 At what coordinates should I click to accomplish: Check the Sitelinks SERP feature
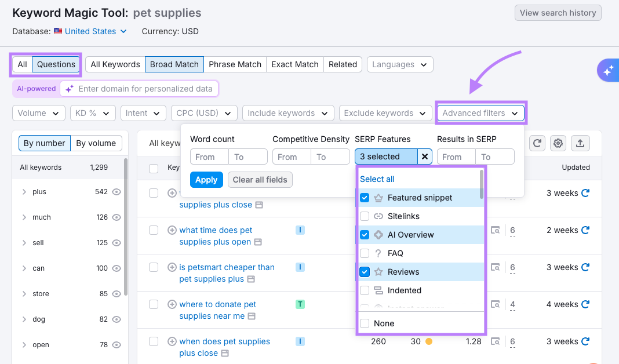coord(364,216)
